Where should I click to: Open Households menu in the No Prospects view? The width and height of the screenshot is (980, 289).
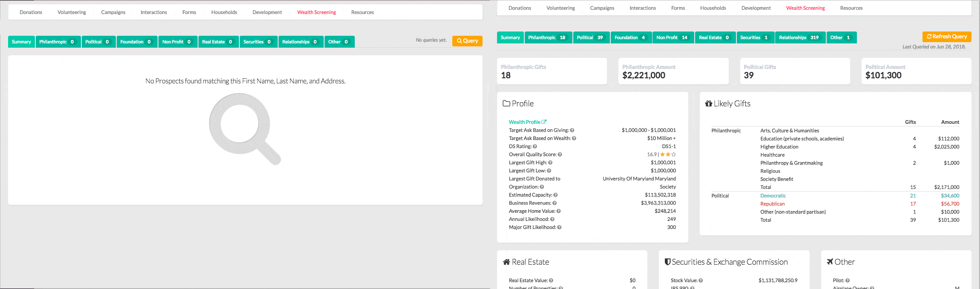pos(224,12)
